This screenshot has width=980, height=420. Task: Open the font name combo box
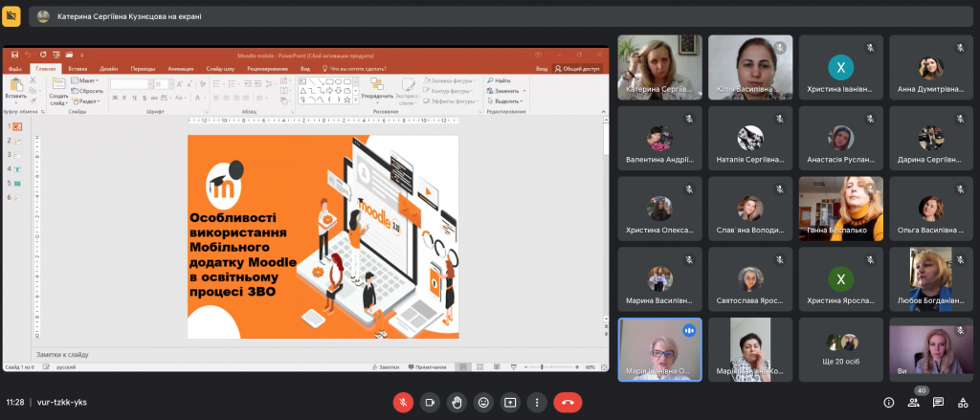pyautogui.click(x=131, y=84)
